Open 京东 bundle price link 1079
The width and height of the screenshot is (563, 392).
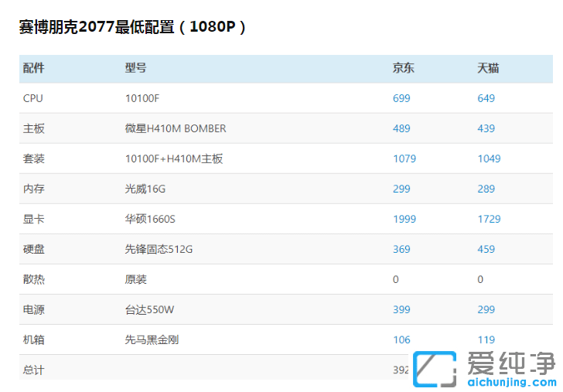click(x=404, y=159)
